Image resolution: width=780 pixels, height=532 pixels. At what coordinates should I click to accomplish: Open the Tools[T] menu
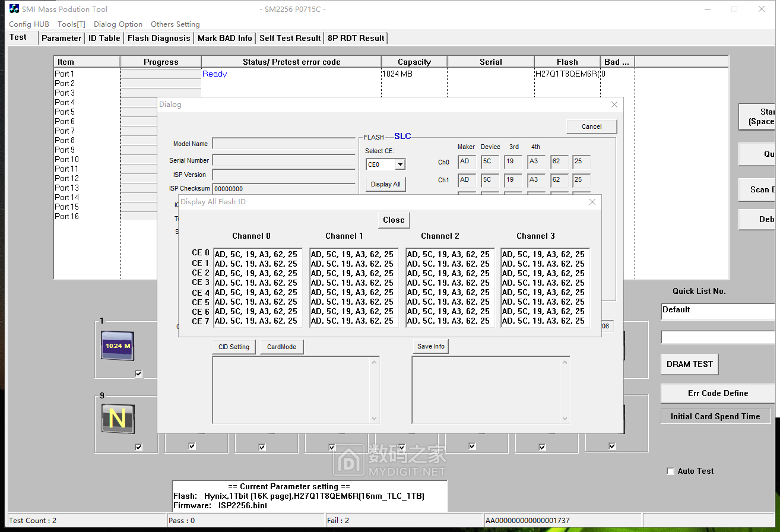[x=71, y=24]
